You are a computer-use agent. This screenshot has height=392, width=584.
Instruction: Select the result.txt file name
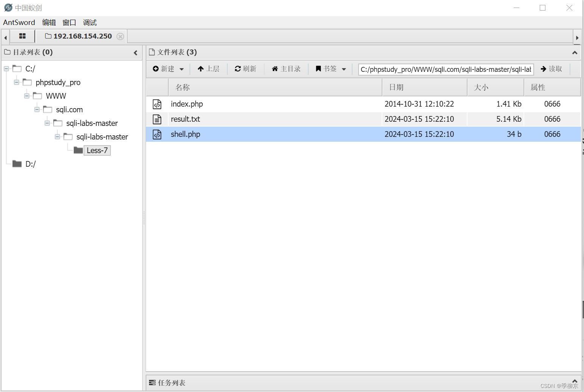(185, 119)
